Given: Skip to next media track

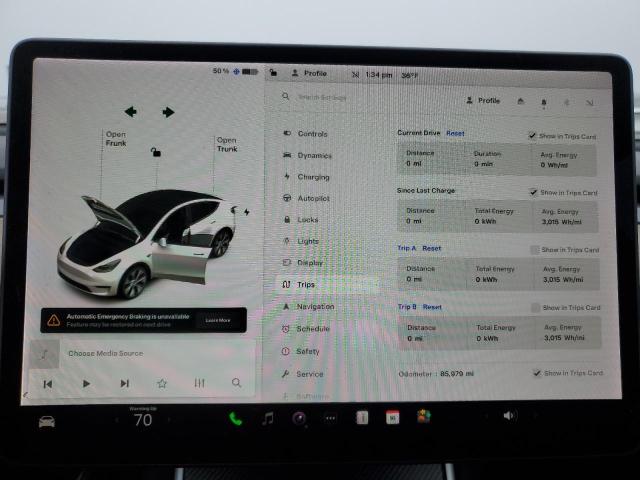Looking at the screenshot, I should [124, 383].
